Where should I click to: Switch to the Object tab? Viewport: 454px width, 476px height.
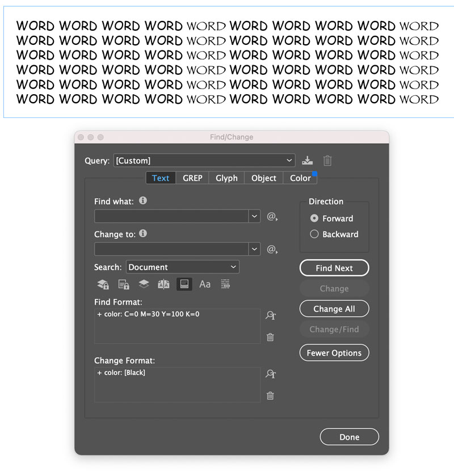[x=263, y=178]
